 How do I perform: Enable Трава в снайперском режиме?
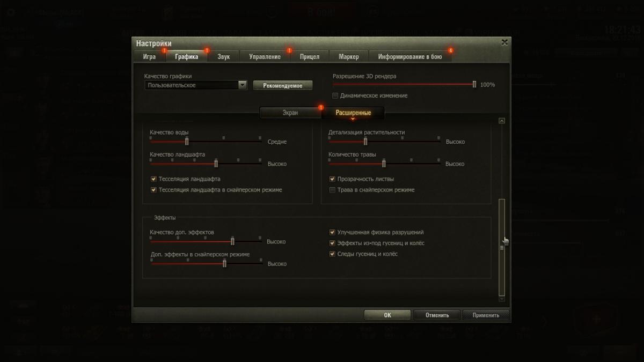tap(333, 190)
